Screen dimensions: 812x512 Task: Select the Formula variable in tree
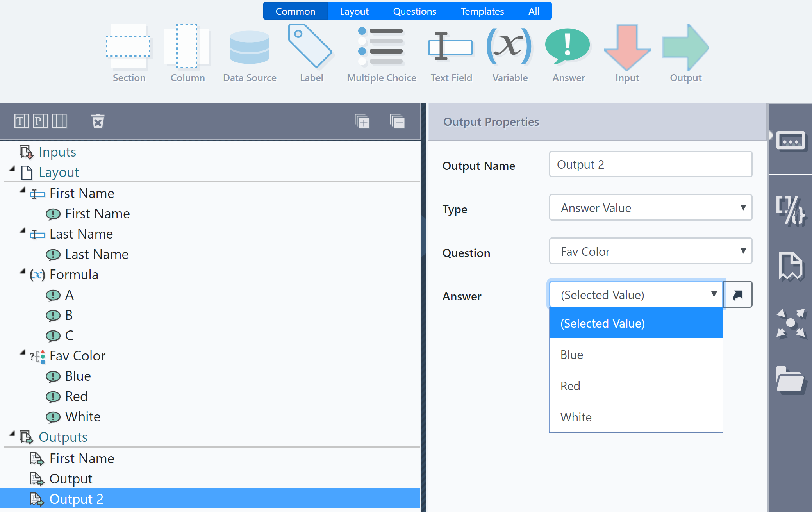[73, 275]
